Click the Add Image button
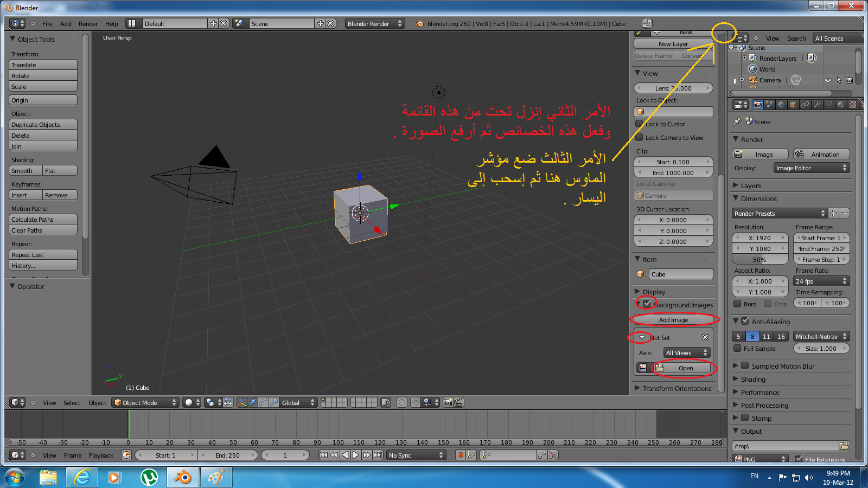 point(674,320)
